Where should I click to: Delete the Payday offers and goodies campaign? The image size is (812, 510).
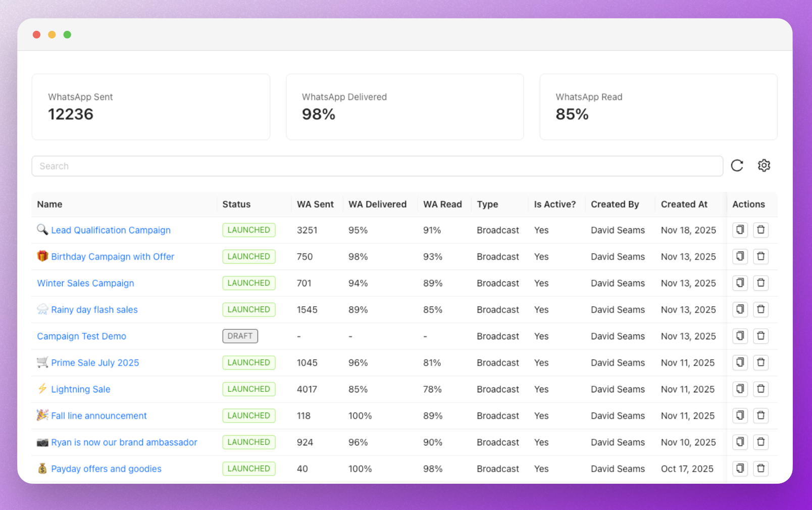point(760,469)
